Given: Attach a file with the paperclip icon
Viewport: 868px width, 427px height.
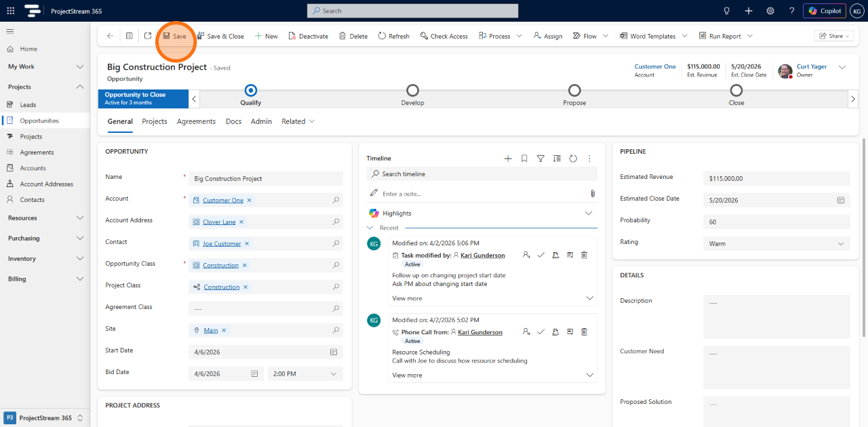Looking at the screenshot, I should tap(593, 194).
